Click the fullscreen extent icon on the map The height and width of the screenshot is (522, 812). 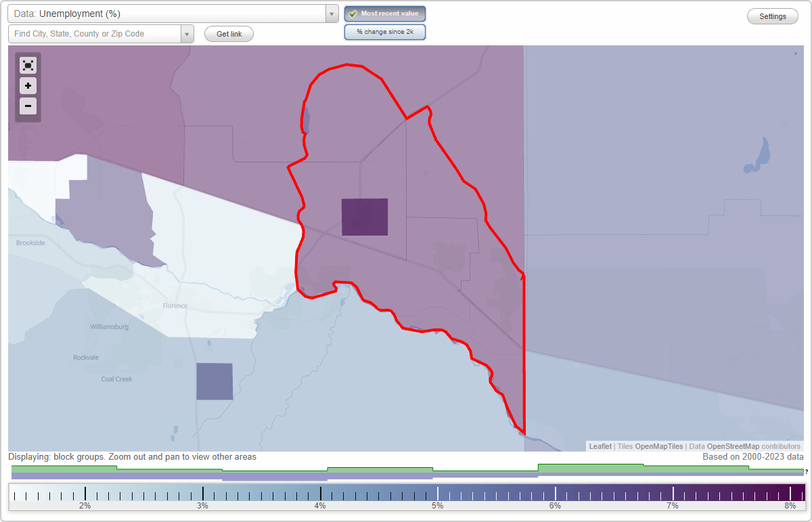(28, 65)
